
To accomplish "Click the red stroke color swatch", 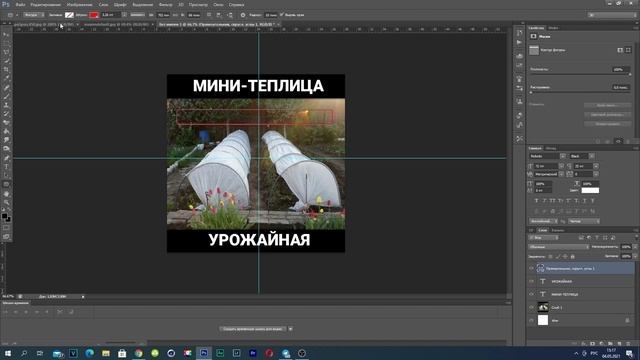I will click(x=94, y=15).
